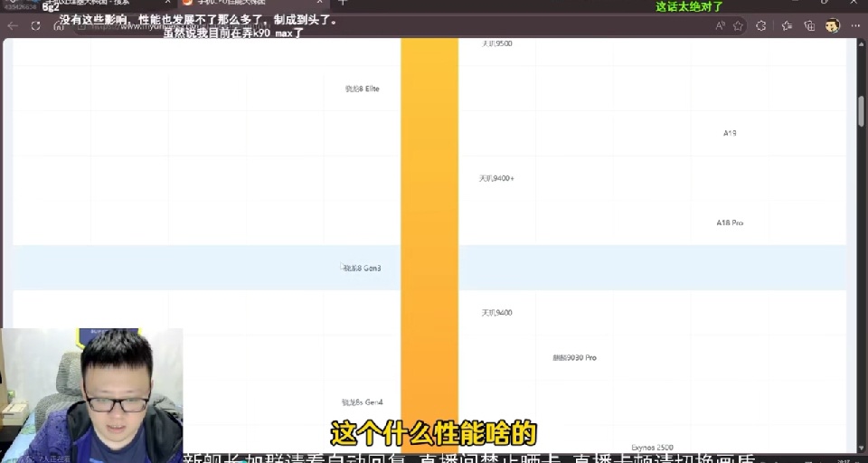This screenshot has width=868, height=463.
Task: Switch to the phone CPU ladder chart tab
Action: pos(252,3)
